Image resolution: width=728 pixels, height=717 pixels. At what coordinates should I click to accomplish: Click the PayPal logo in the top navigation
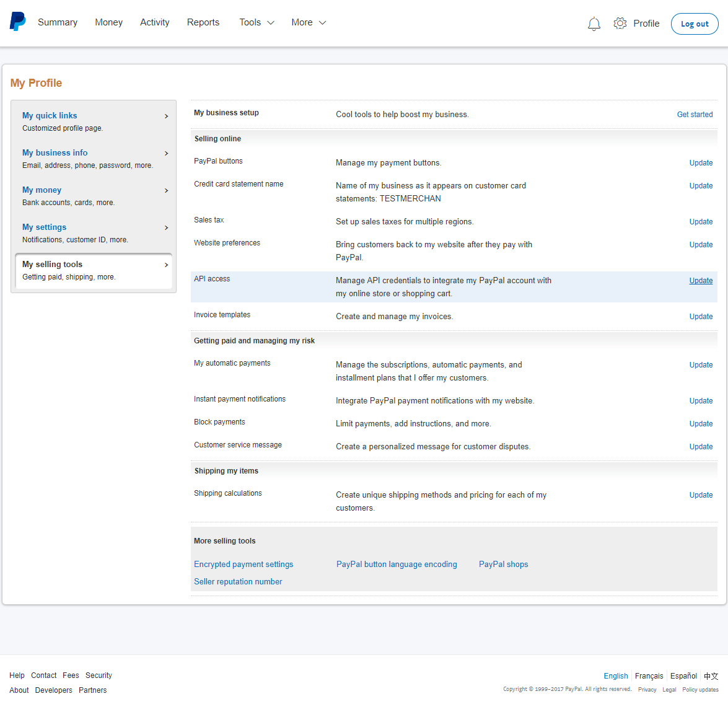pyautogui.click(x=17, y=21)
